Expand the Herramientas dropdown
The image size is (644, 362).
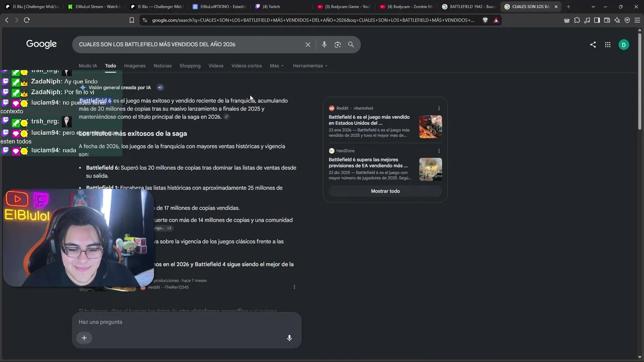tap(310, 66)
